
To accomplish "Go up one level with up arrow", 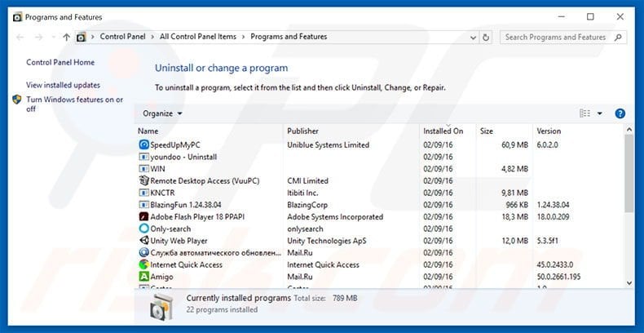I will point(67,37).
